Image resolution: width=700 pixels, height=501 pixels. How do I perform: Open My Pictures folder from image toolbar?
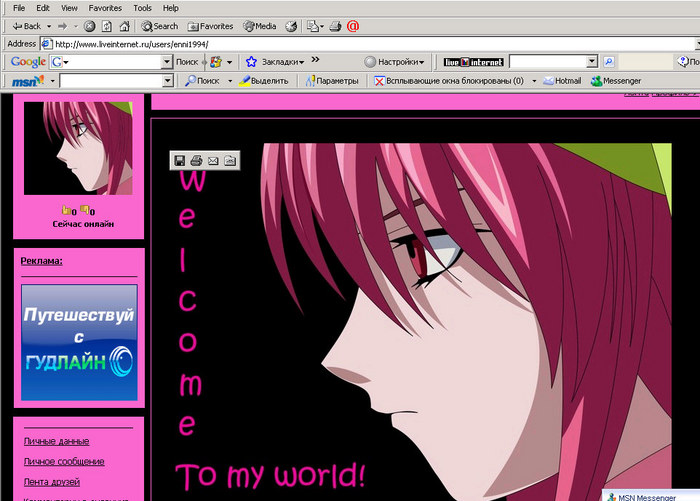[230, 161]
